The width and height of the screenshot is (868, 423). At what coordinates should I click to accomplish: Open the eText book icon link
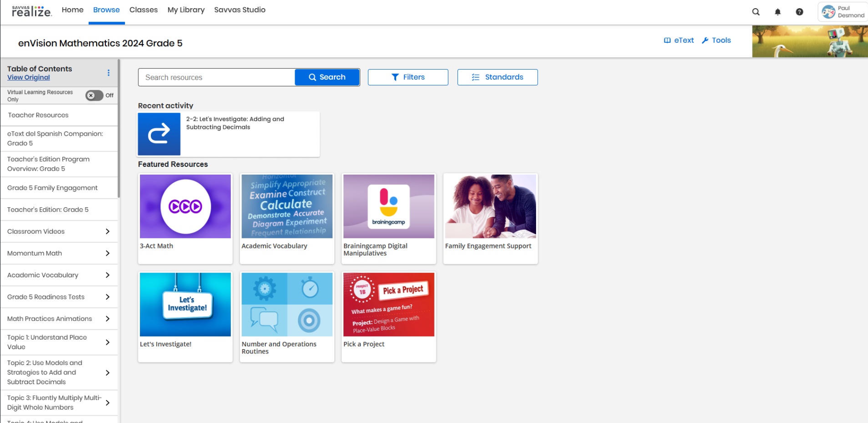click(x=679, y=40)
